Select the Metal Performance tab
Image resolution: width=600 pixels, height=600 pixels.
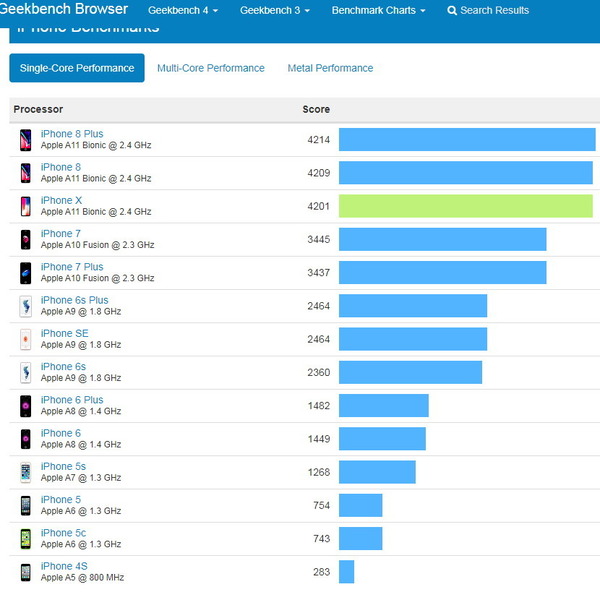point(330,68)
